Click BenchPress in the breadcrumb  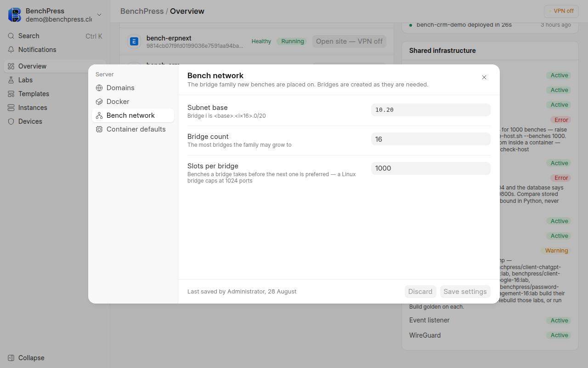(x=142, y=11)
